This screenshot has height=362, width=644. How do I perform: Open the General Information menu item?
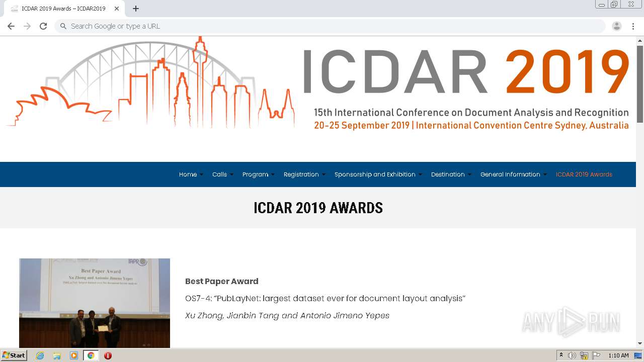click(510, 174)
